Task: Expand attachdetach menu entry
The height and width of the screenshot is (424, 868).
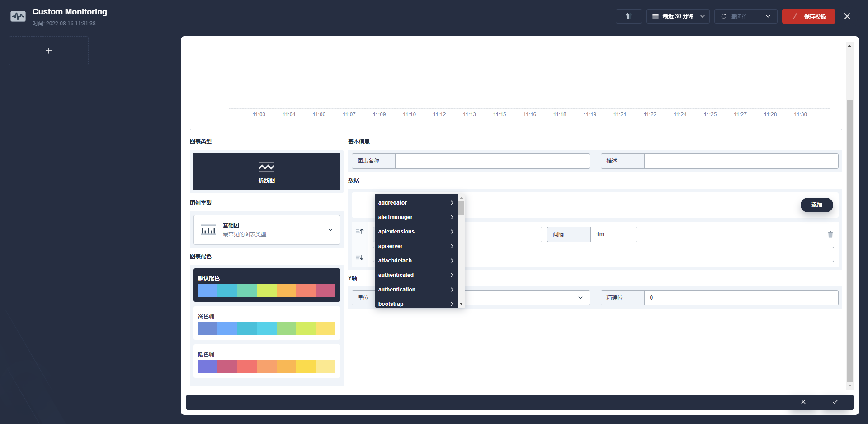Action: click(416, 261)
